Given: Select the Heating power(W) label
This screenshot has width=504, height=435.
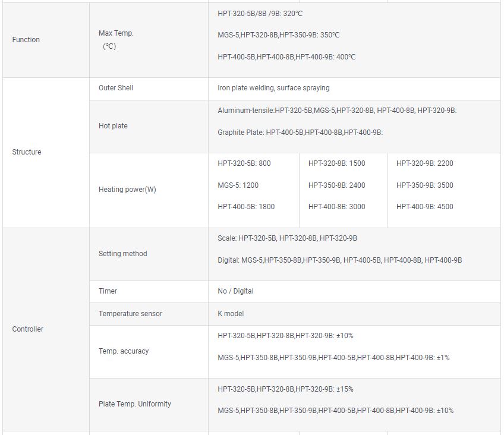Looking at the screenshot, I should (x=127, y=190).
